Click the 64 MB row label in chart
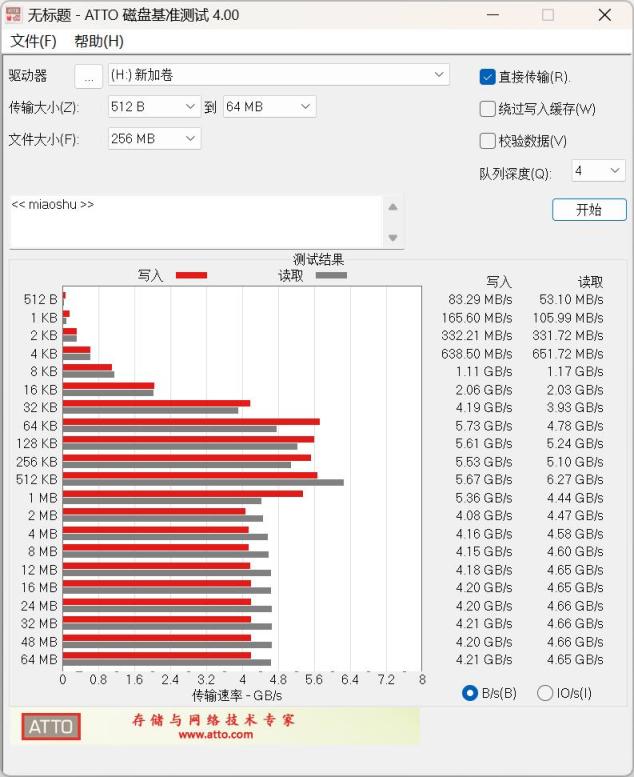This screenshot has height=777, width=634. point(39,660)
